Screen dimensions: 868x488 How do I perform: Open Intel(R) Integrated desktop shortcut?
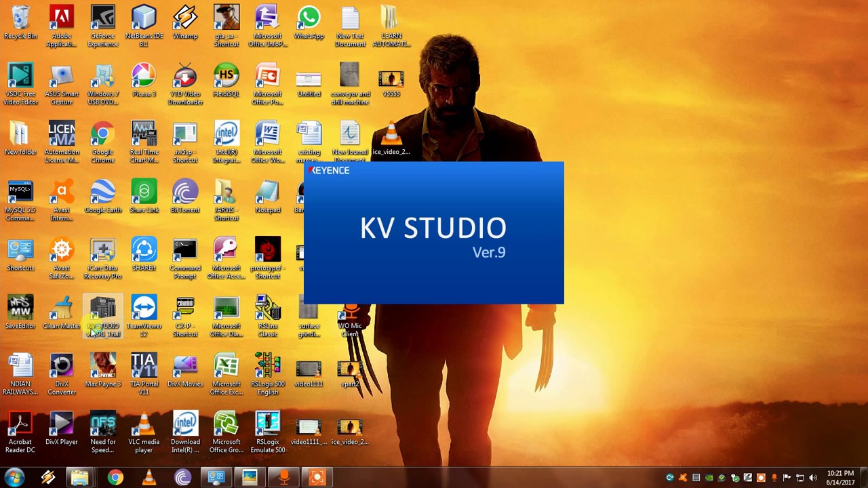click(226, 143)
